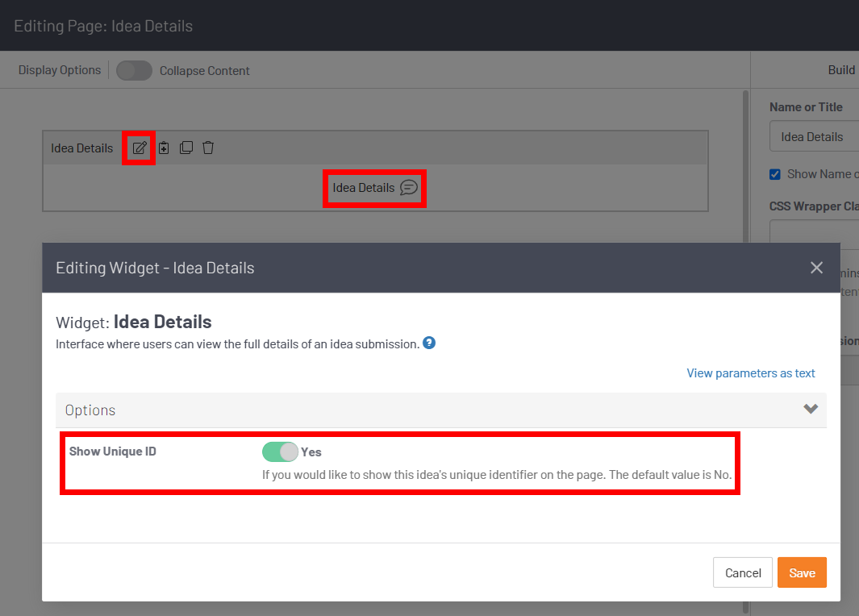Image resolution: width=859 pixels, height=616 pixels.
Task: Open the Build tab
Action: tap(841, 70)
